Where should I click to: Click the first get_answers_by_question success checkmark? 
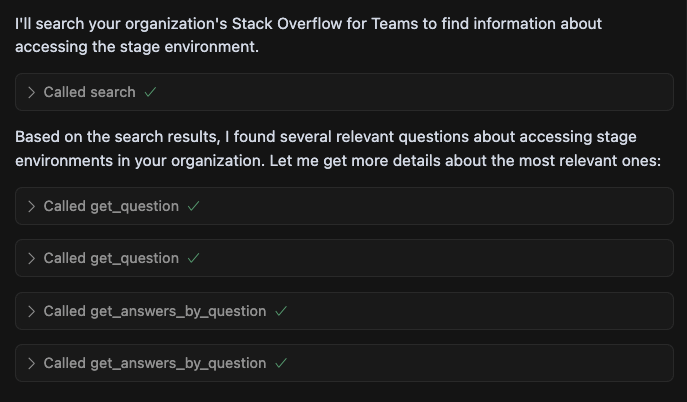[281, 311]
